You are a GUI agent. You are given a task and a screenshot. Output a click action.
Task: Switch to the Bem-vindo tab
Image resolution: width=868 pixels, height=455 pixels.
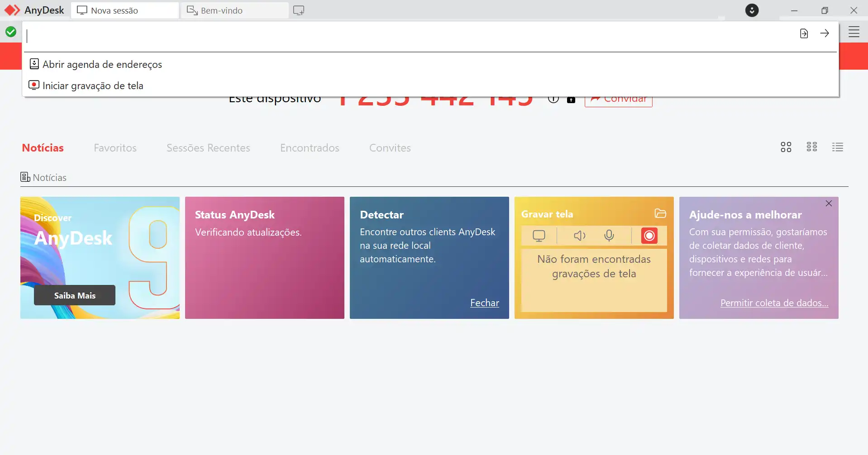click(235, 10)
